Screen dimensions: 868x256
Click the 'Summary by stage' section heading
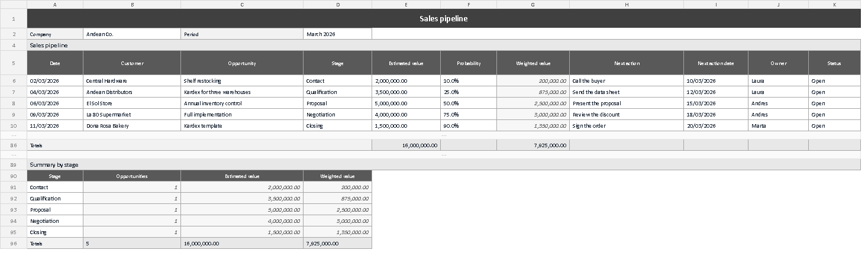(x=444, y=164)
